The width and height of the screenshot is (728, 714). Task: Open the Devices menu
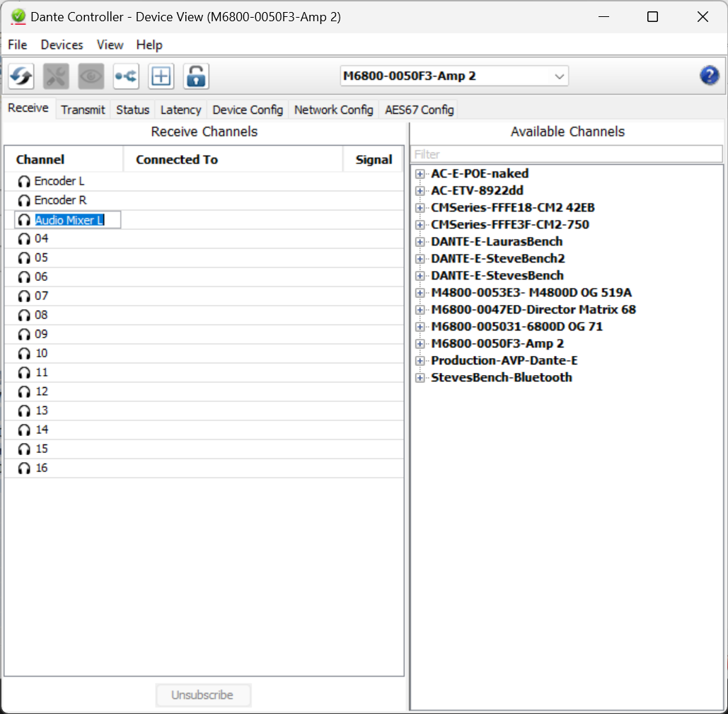coord(62,45)
